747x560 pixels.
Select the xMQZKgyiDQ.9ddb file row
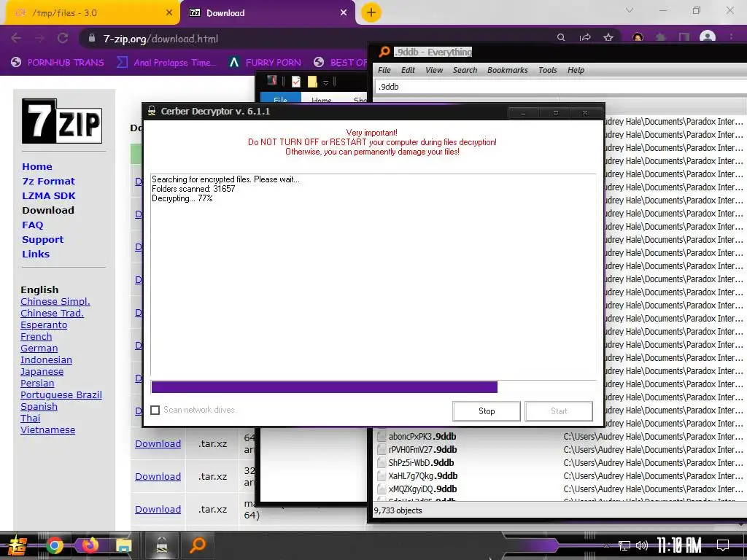tap(560, 489)
